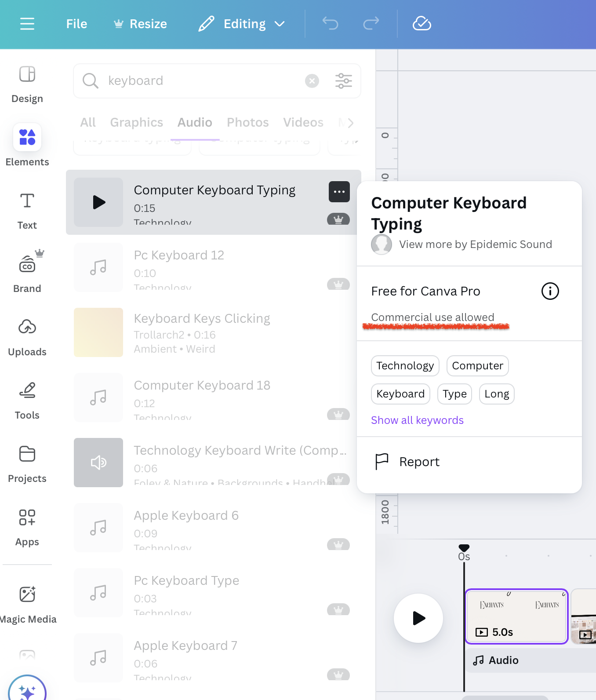Preview Technology Keyboard Write audio
596x700 pixels.
pyautogui.click(x=98, y=463)
